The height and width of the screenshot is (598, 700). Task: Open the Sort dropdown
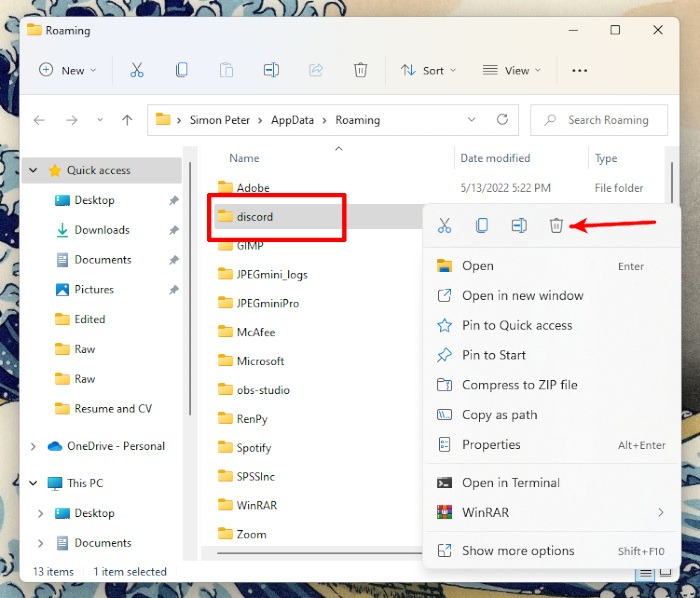click(x=428, y=71)
